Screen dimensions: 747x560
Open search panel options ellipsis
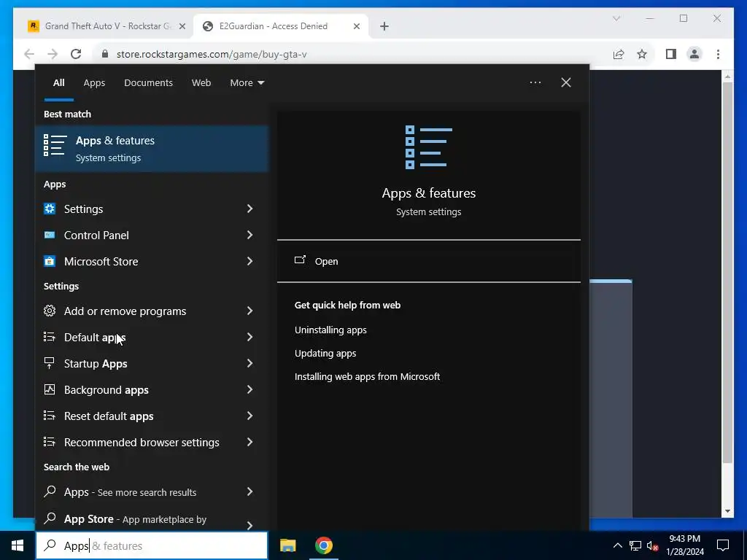[535, 82]
